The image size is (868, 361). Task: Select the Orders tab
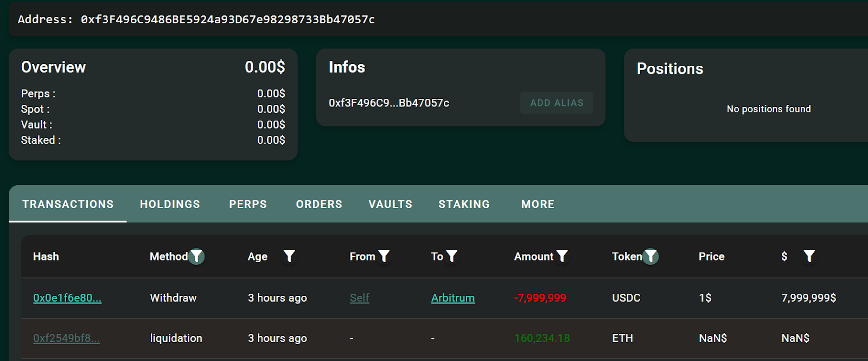coord(319,204)
